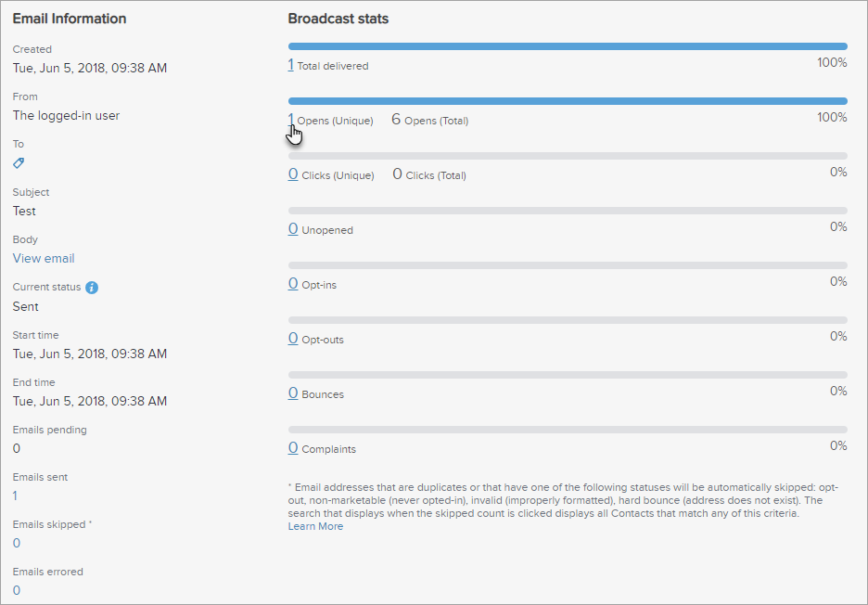Screen dimensions: 868x605
Task: Click the Complaints count link
Action: click(293, 448)
